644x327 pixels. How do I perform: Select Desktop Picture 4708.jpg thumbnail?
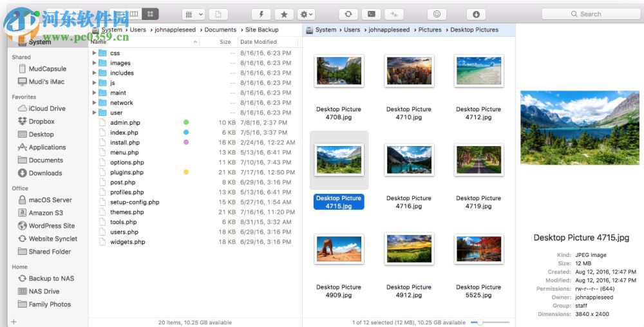(x=339, y=71)
